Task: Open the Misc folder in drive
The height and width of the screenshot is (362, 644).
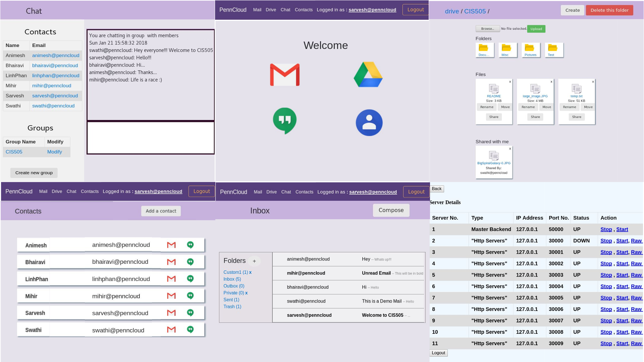Action: [x=507, y=50]
